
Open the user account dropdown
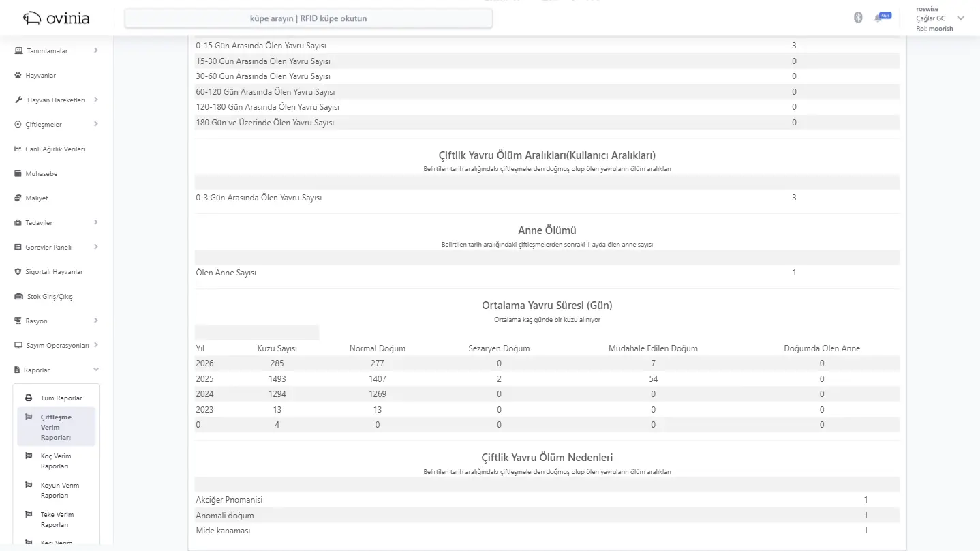[x=960, y=18]
